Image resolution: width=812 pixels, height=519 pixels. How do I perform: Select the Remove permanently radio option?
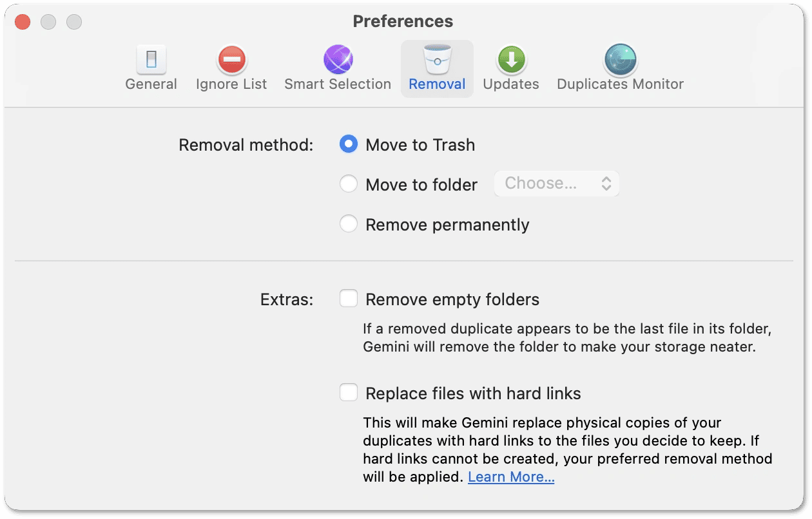tap(349, 224)
